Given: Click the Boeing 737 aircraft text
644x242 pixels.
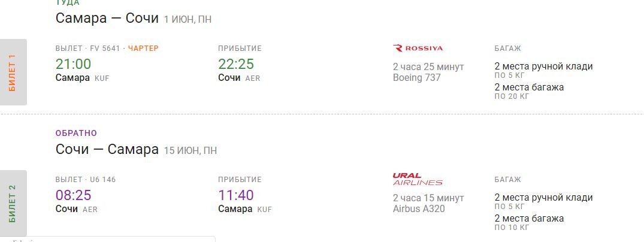Looking at the screenshot, I should pos(417,78).
